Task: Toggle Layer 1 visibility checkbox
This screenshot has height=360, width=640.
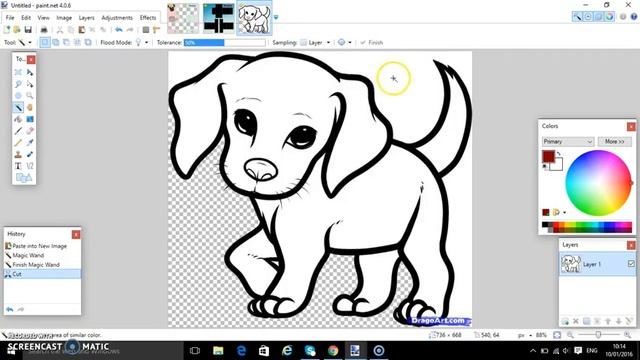Action: coord(631,264)
